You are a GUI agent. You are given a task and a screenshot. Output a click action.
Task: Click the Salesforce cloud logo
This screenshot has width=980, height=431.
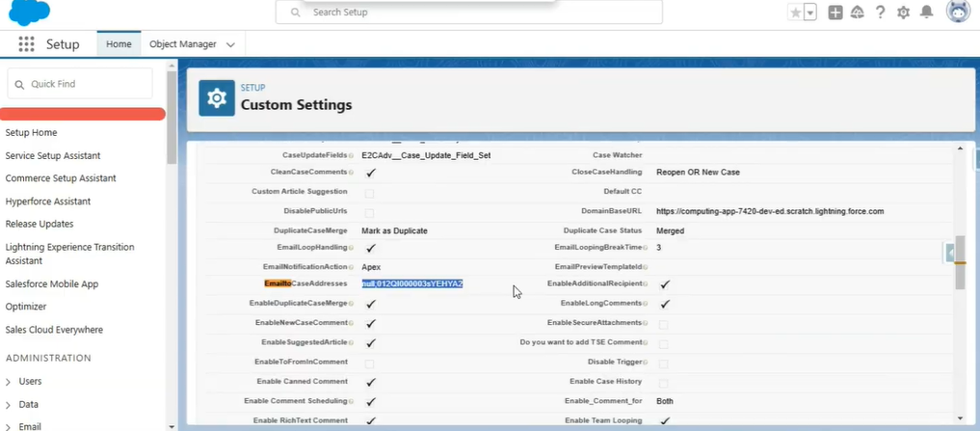(x=29, y=12)
